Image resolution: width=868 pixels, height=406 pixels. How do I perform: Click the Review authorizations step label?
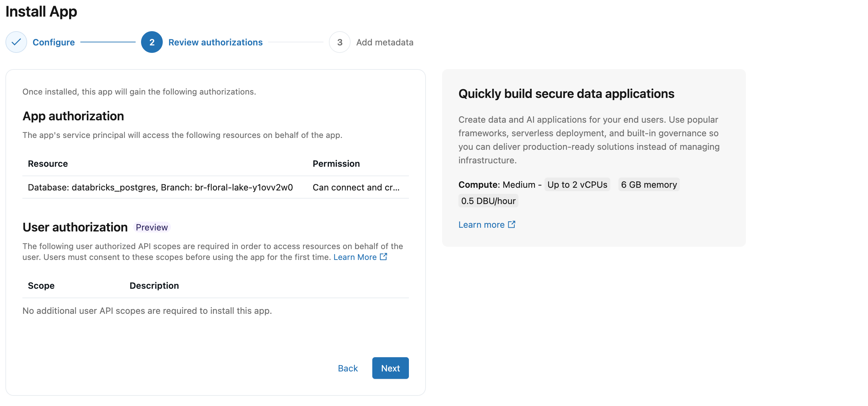coord(216,42)
